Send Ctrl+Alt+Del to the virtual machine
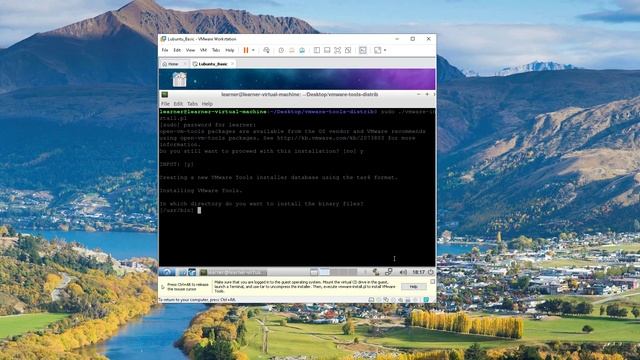Image resolution: width=640 pixels, height=360 pixels. click(267, 50)
